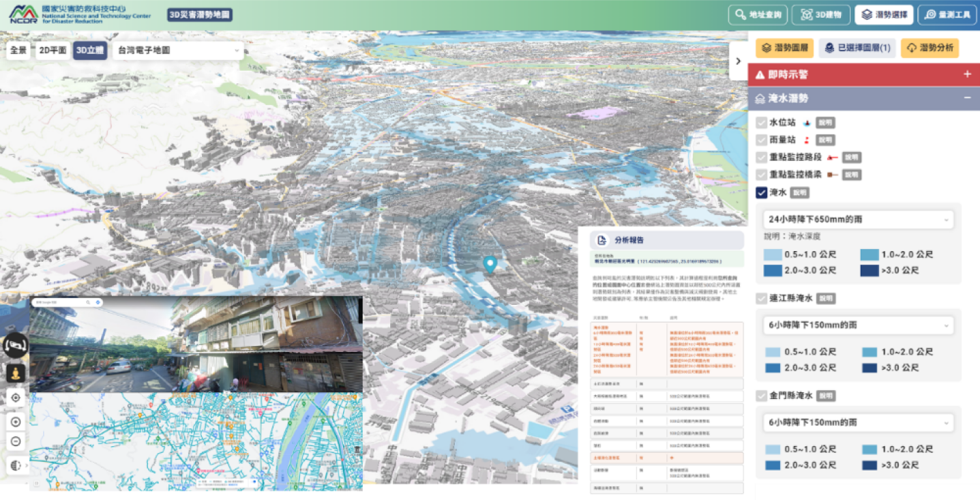980x500 pixels.
Task: Activate the street view pegman icon
Action: point(16,373)
